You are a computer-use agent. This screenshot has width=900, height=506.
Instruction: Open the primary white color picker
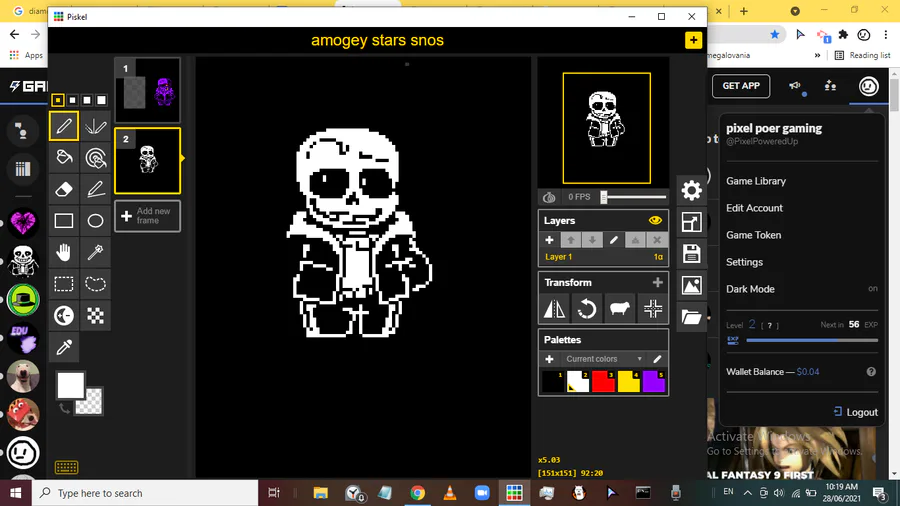(x=70, y=385)
